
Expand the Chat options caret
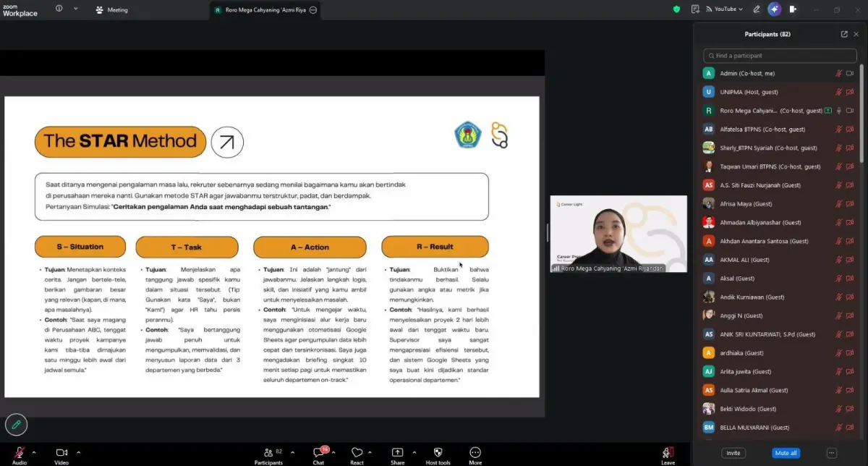point(334,452)
